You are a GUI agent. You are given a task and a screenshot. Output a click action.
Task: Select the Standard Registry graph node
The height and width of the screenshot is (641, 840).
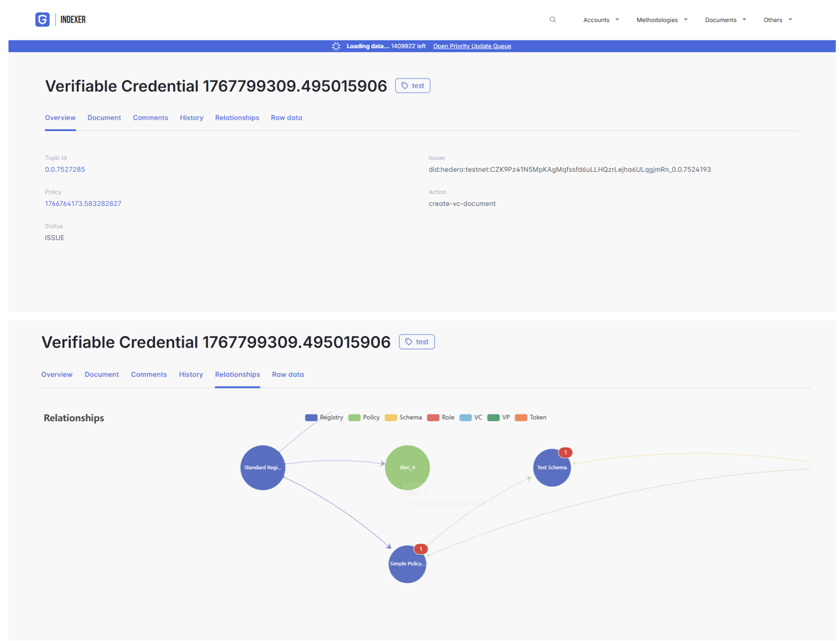point(262,468)
